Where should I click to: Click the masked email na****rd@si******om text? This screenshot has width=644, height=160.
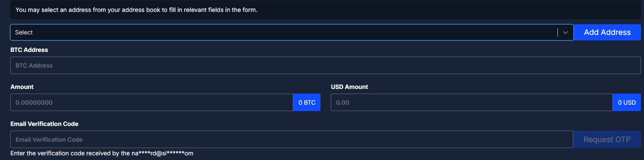pos(166,153)
